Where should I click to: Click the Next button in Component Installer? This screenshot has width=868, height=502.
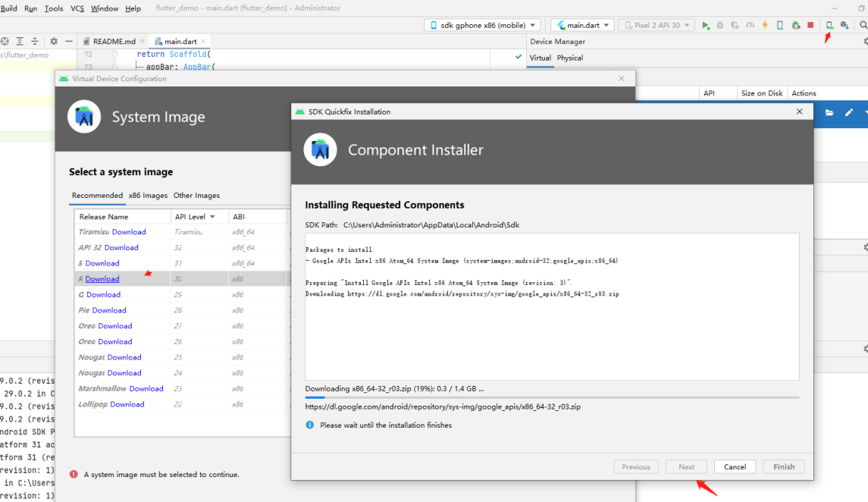tap(686, 466)
